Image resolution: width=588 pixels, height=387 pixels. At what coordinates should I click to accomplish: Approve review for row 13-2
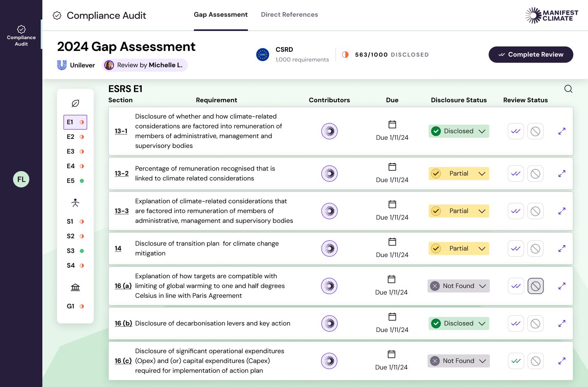point(516,174)
